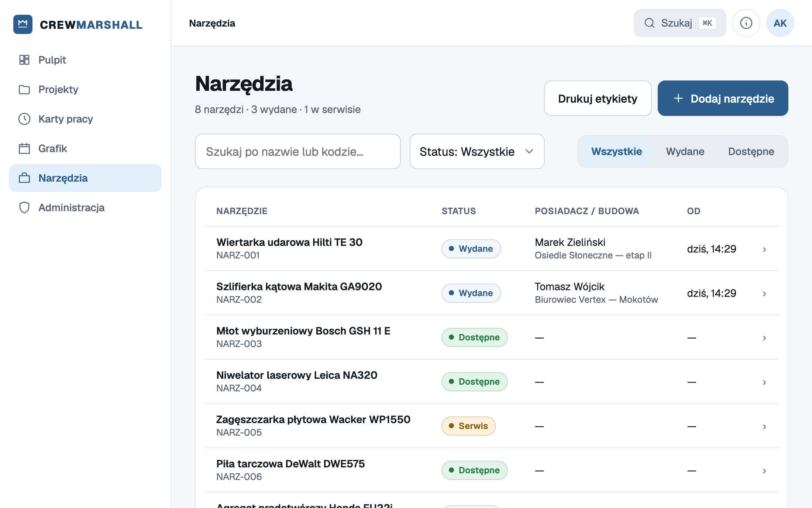812x508 pixels.
Task: Open the Grafik sidebar item
Action: point(85,148)
